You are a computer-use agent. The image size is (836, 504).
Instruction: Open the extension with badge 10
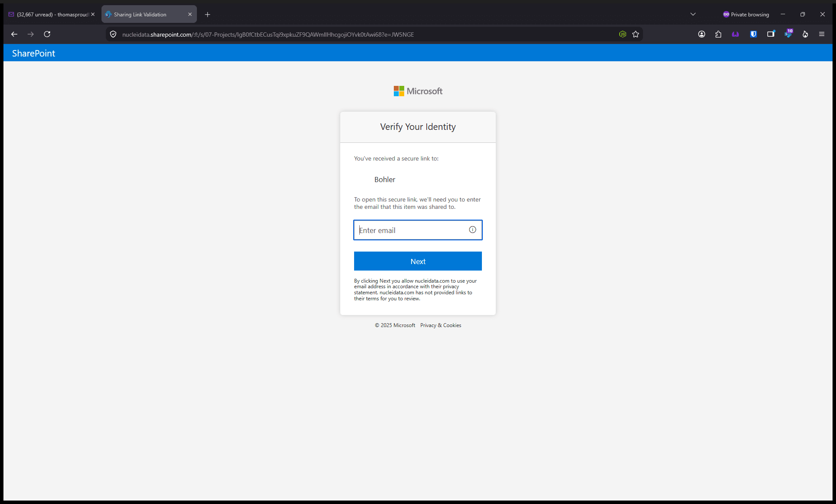point(788,34)
